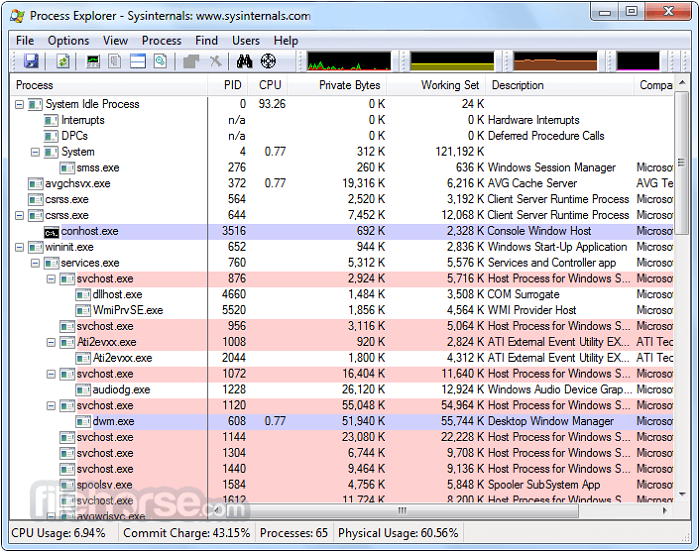Toggle the lower pane toolbar icon
Screen dimensions: 700x552
(137, 62)
